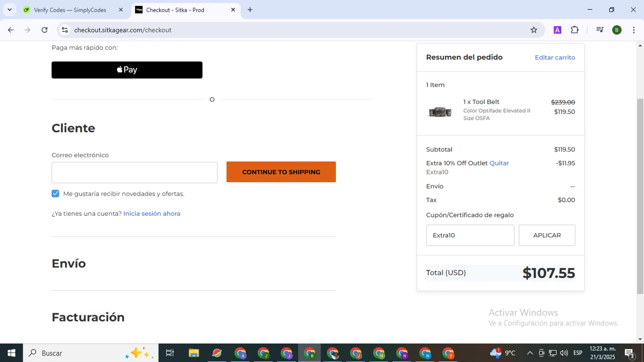Click the Envío section heading

coord(69,263)
